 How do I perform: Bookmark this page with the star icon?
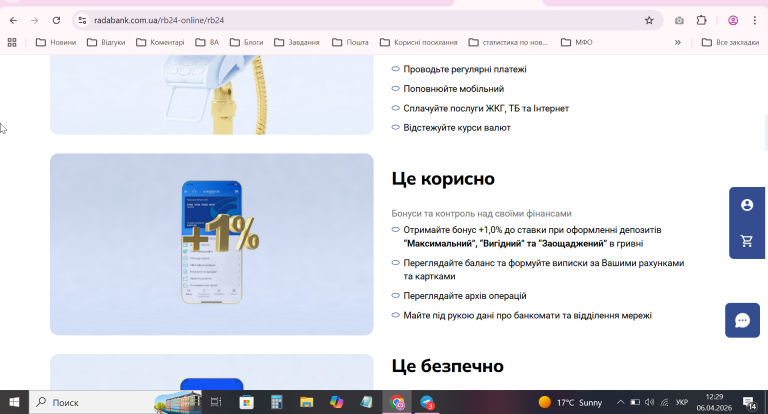[649, 20]
